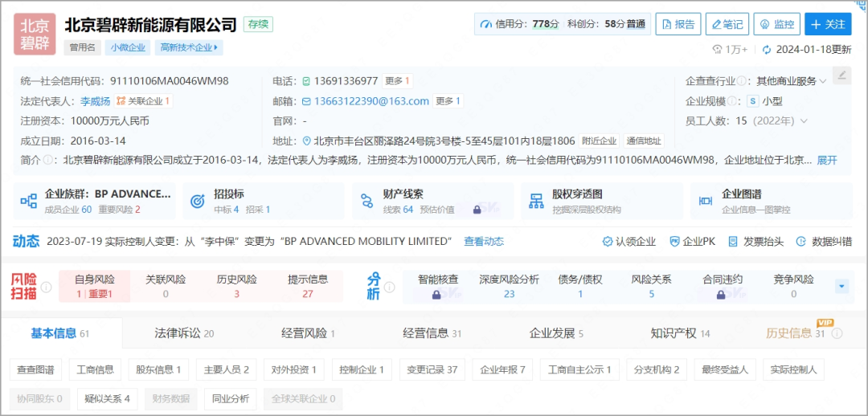Screen dimensions: 868x416
Task: Click 数据纠错 data correction link
Action: click(x=824, y=242)
